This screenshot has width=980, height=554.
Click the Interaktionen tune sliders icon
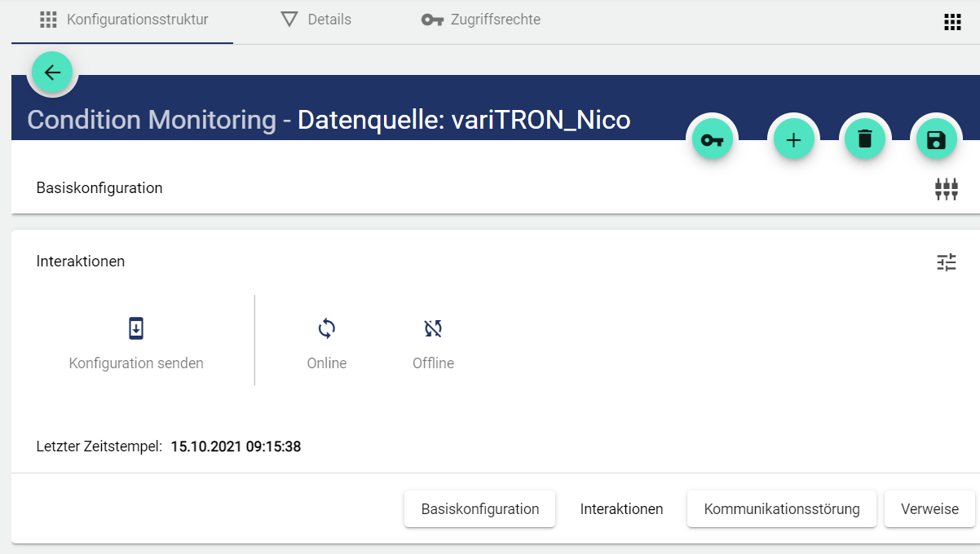[x=946, y=262]
